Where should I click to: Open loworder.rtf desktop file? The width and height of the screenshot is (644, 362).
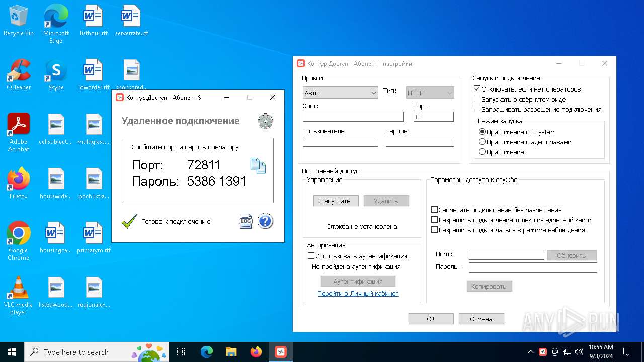click(94, 75)
